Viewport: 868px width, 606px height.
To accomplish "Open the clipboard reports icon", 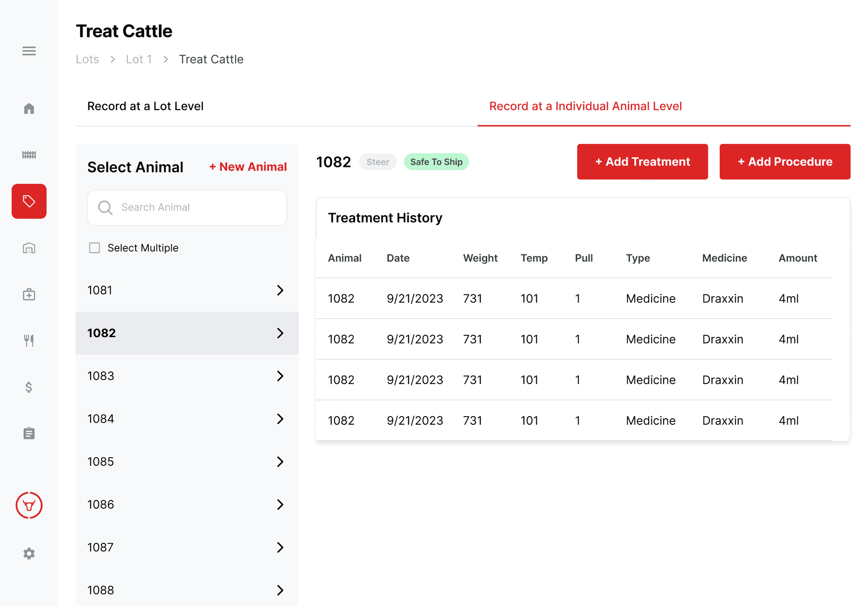I will point(29,433).
